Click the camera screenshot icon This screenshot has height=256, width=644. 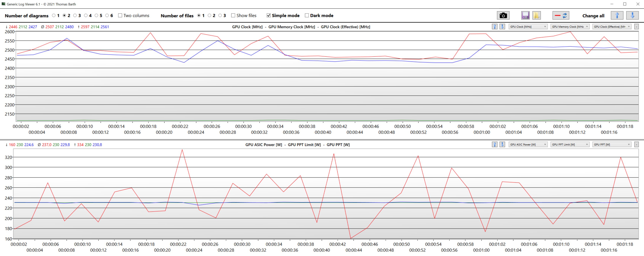tap(503, 15)
